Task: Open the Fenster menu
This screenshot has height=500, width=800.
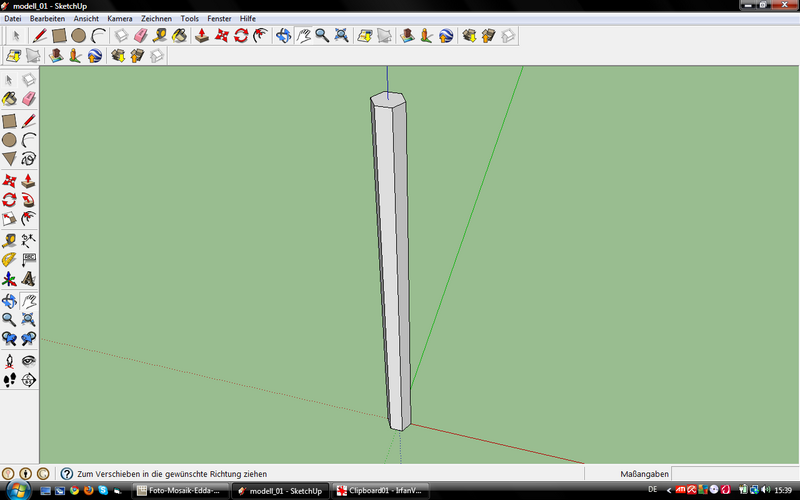Action: click(219, 19)
